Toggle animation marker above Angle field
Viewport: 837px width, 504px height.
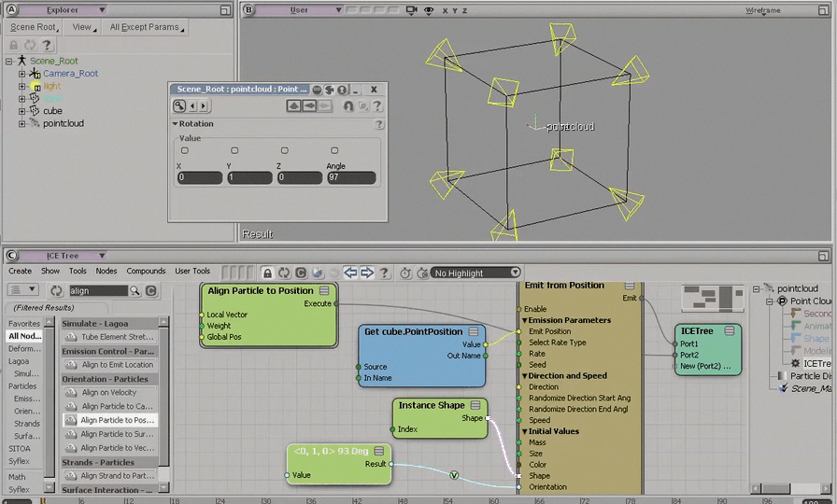point(334,151)
